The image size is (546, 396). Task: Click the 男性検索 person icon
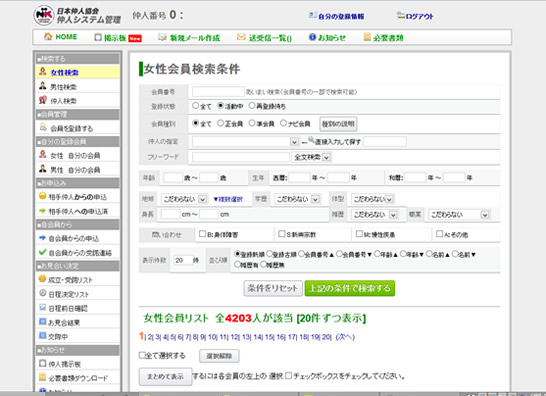point(43,86)
